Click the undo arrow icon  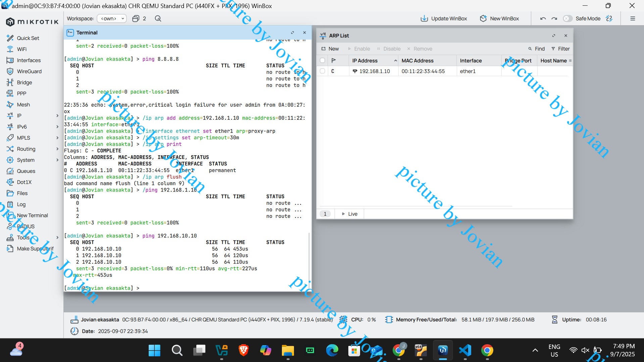543,18
